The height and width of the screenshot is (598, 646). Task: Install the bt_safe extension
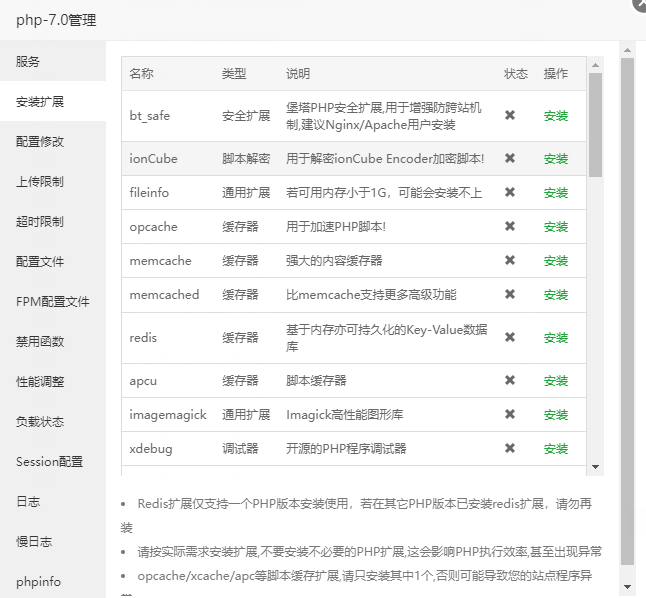[x=556, y=116]
